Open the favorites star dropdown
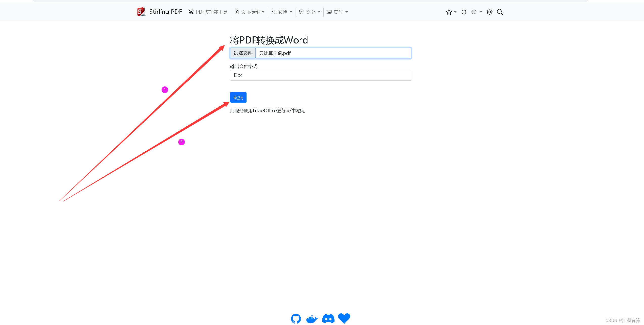 [x=451, y=12]
